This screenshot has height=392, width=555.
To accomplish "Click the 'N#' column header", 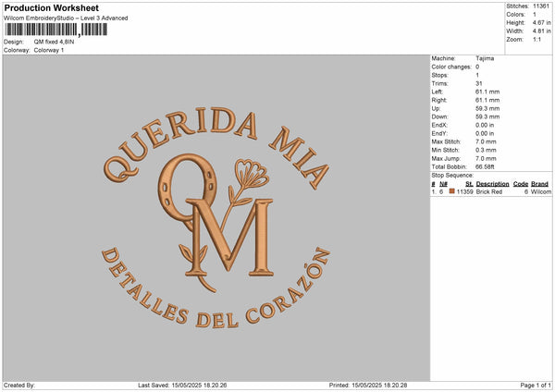I will tap(443, 184).
